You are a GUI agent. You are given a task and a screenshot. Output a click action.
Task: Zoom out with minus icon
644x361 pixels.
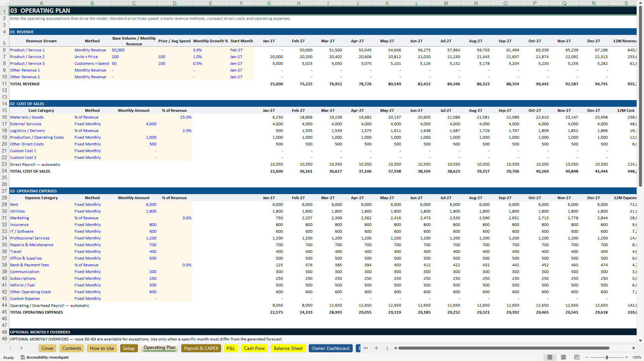pos(587,357)
